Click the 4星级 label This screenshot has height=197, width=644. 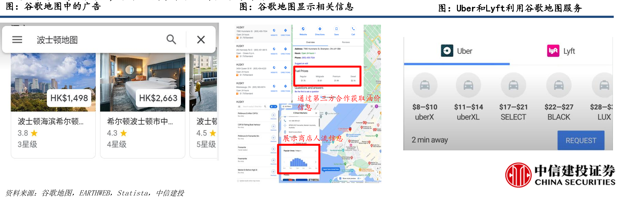tap(117, 144)
